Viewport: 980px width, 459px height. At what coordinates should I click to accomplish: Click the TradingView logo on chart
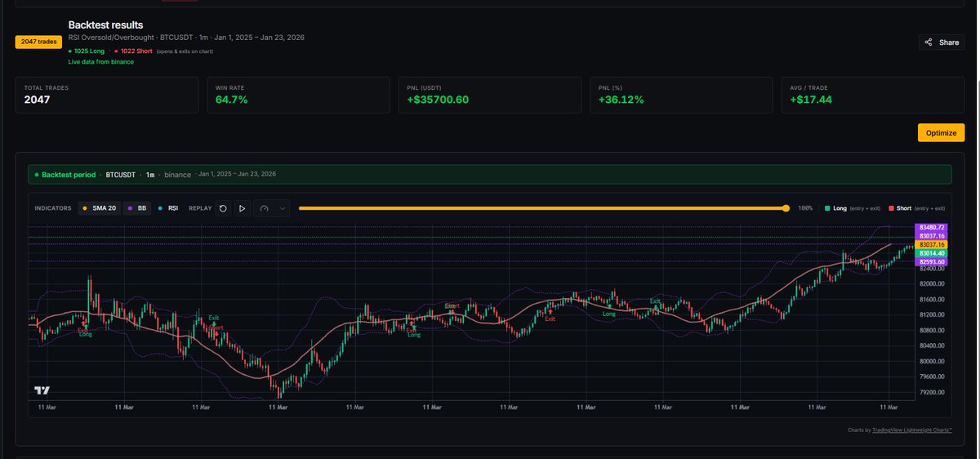[42, 390]
